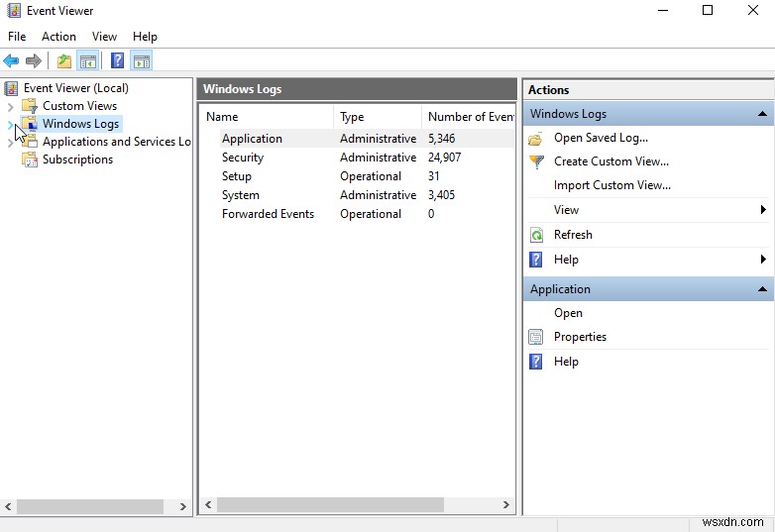Open the Action menu
This screenshot has width=775, height=532.
point(58,37)
